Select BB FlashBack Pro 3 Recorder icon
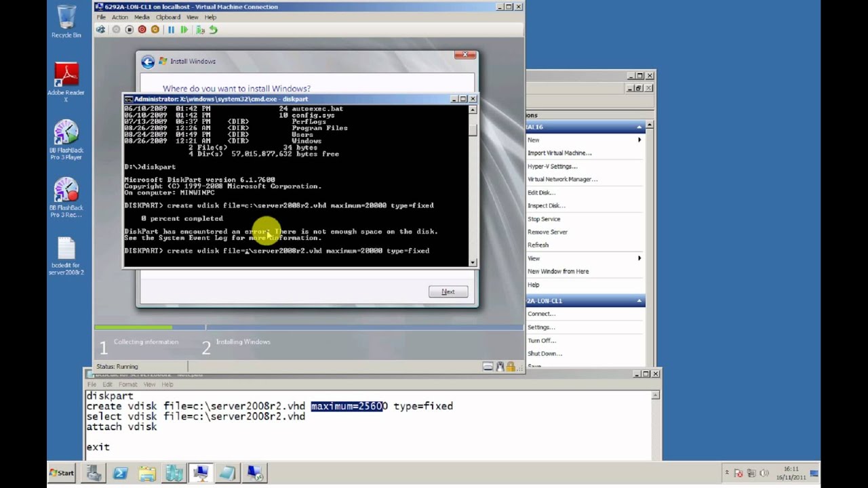 pos(66,198)
